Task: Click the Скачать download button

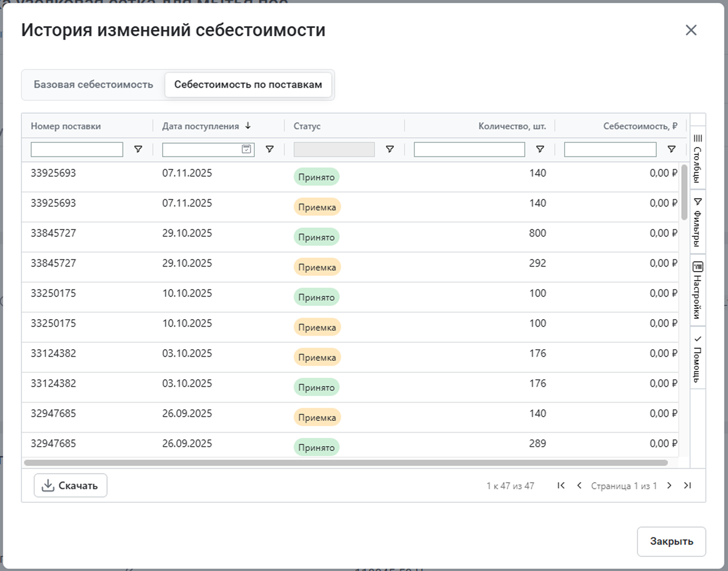Action: tap(71, 485)
